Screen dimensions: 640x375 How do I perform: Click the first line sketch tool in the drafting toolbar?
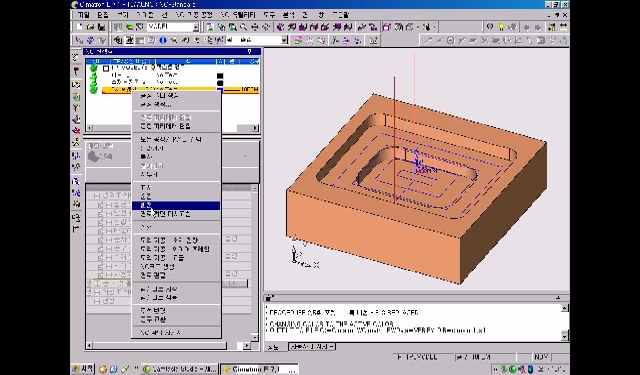coord(428,40)
